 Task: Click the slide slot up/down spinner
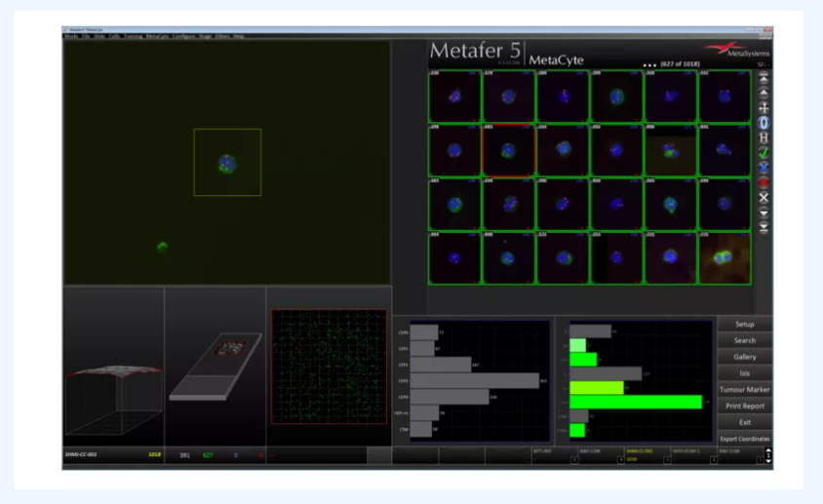[x=768, y=455]
